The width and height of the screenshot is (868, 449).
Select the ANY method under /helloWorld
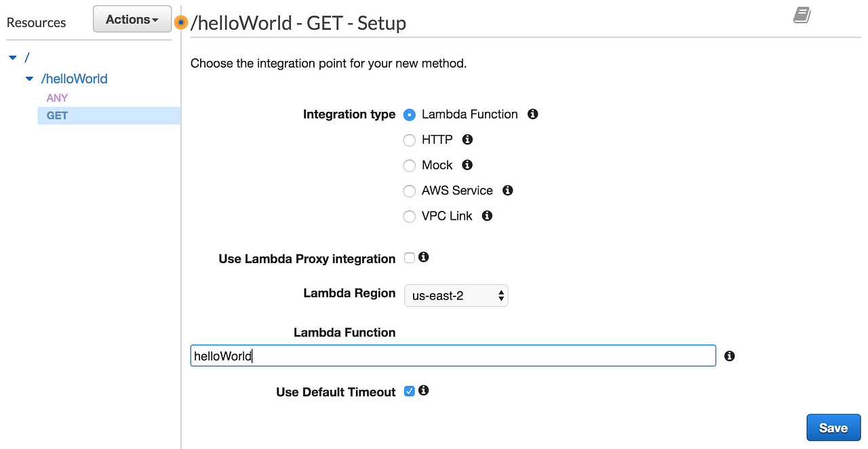click(x=57, y=98)
